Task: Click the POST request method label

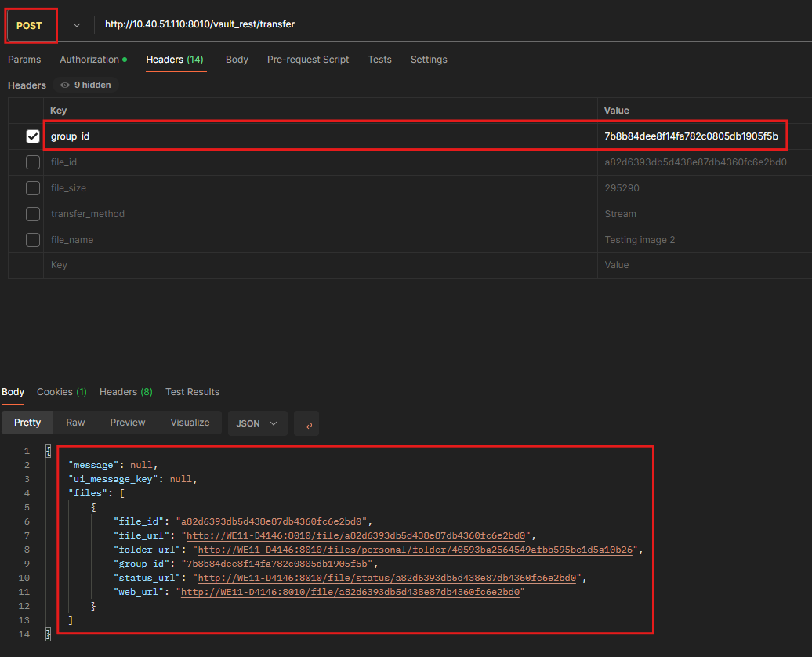Action: 29,25
